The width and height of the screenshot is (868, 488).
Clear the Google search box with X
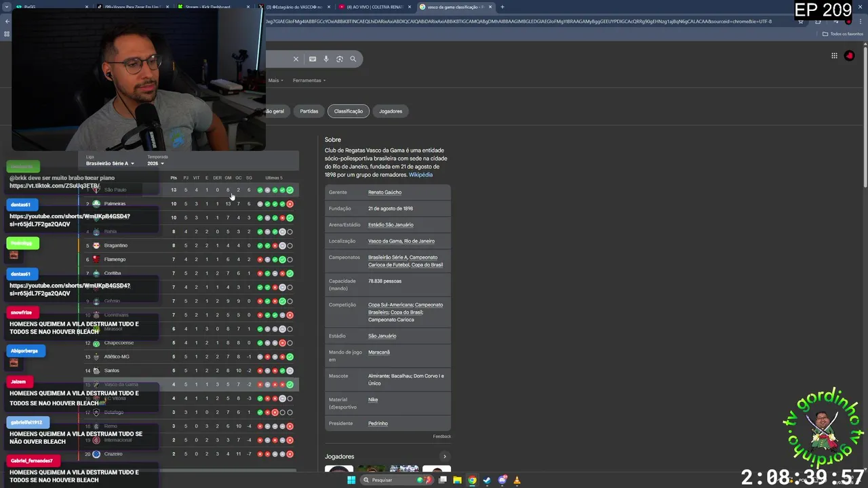click(x=296, y=59)
